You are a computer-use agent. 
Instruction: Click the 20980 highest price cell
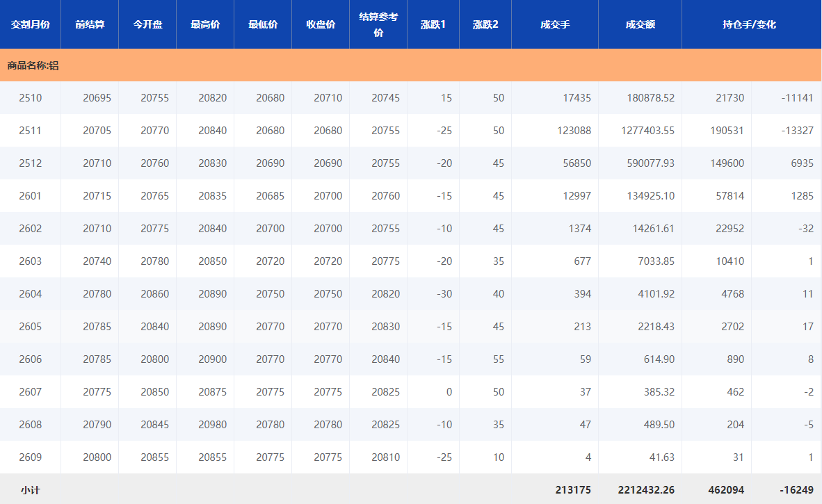[212, 425]
